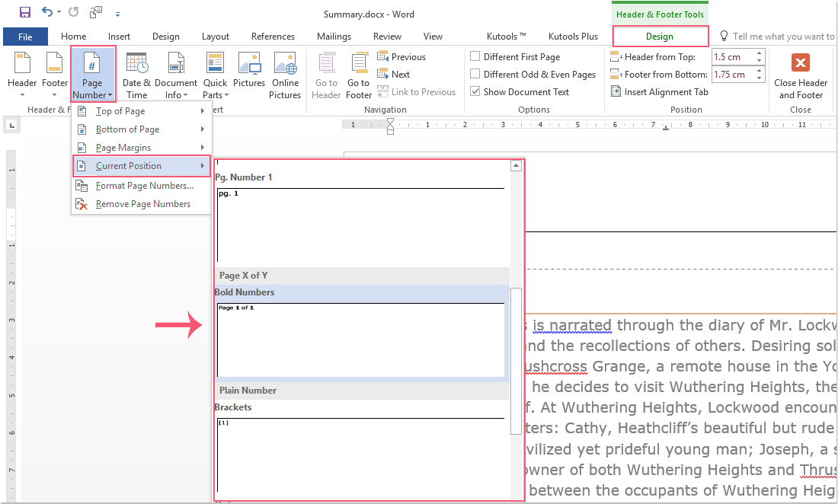Toggle Different Odd & Even Pages

point(475,75)
